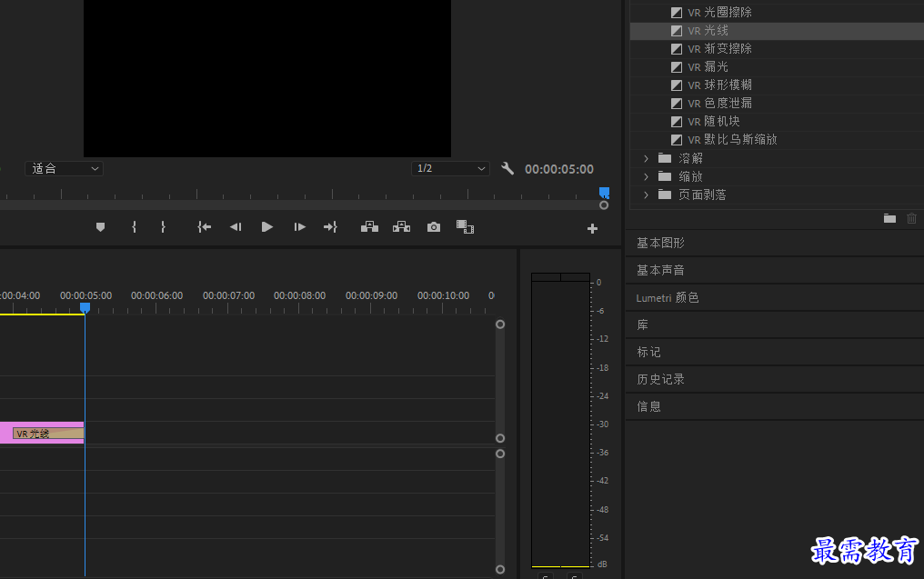This screenshot has height=579, width=924.
Task: Open the 适合 zoom level dropdown
Action: (64, 168)
